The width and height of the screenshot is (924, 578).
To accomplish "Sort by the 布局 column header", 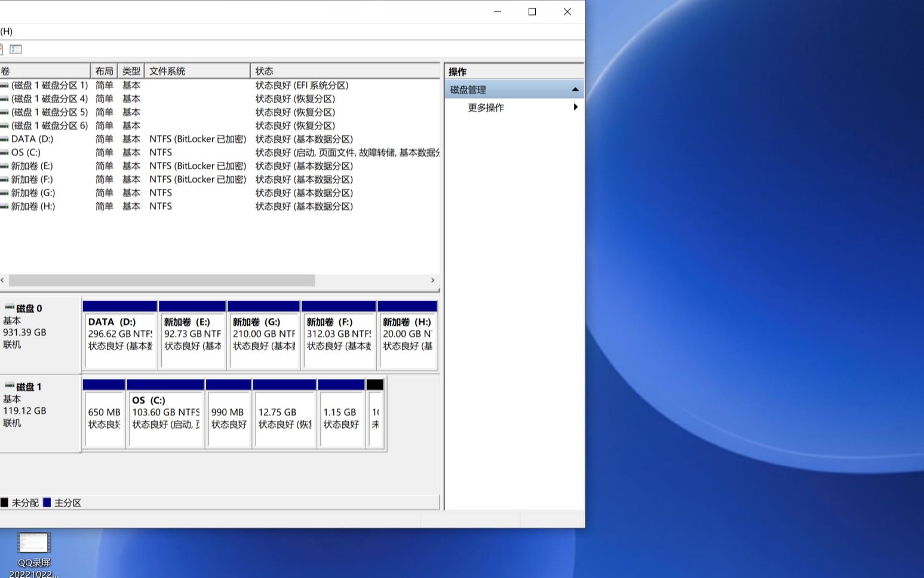I will coord(104,71).
